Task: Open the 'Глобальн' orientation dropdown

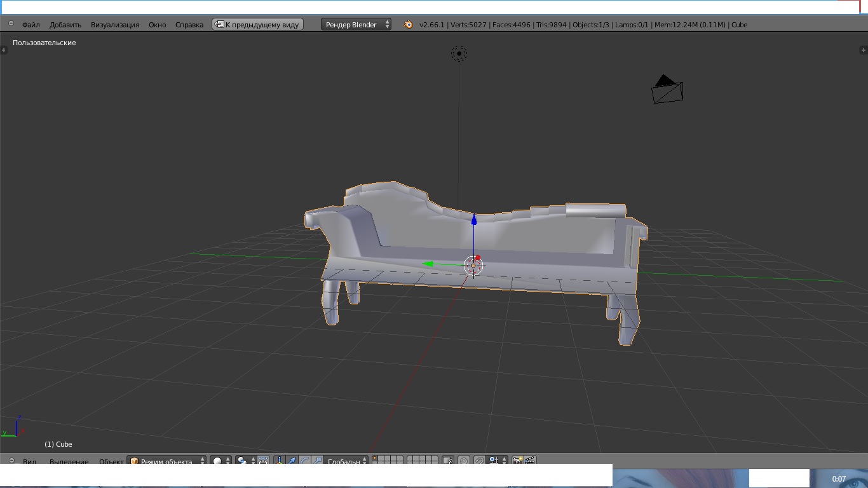Action: (346, 461)
